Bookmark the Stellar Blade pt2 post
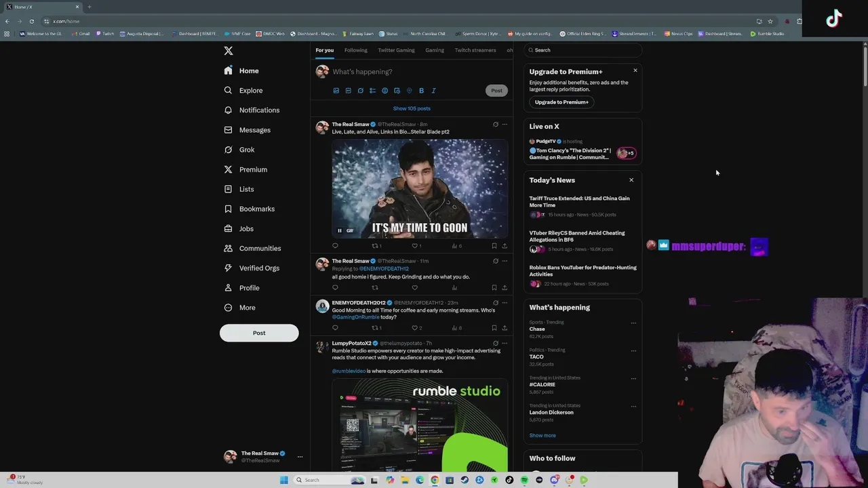This screenshot has height=488, width=868. 494,246
